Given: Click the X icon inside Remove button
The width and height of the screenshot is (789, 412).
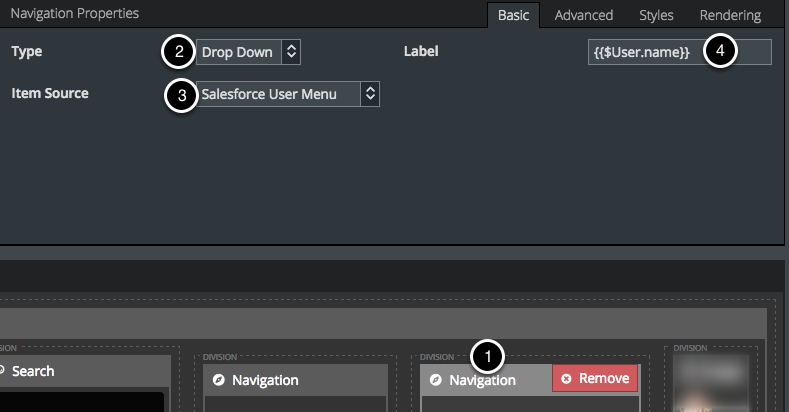Looking at the screenshot, I should click(x=567, y=379).
